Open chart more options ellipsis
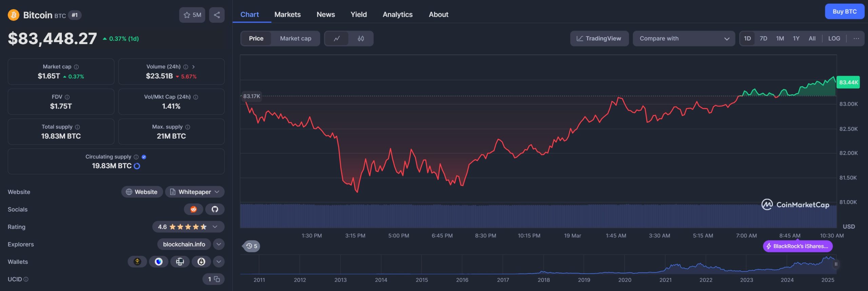Screen dimensions: 868x291 pos(856,38)
